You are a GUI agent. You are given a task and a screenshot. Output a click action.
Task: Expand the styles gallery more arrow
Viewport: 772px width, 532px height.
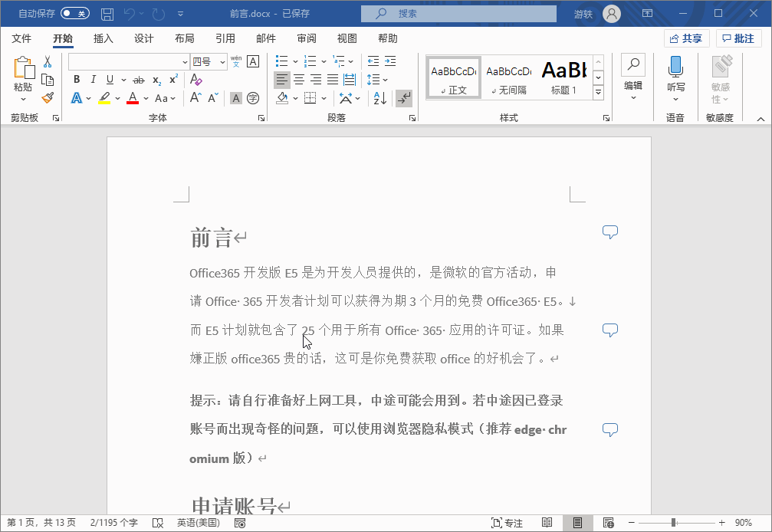[598, 91]
